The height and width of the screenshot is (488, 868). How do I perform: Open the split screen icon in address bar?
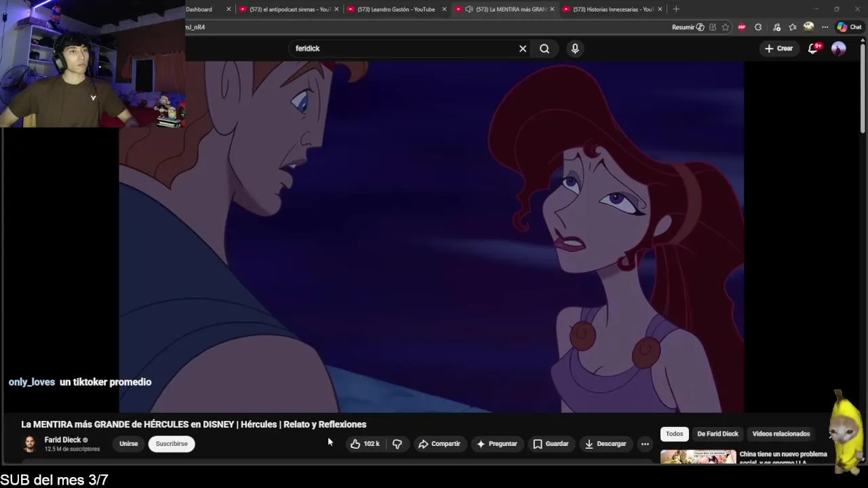[713, 27]
